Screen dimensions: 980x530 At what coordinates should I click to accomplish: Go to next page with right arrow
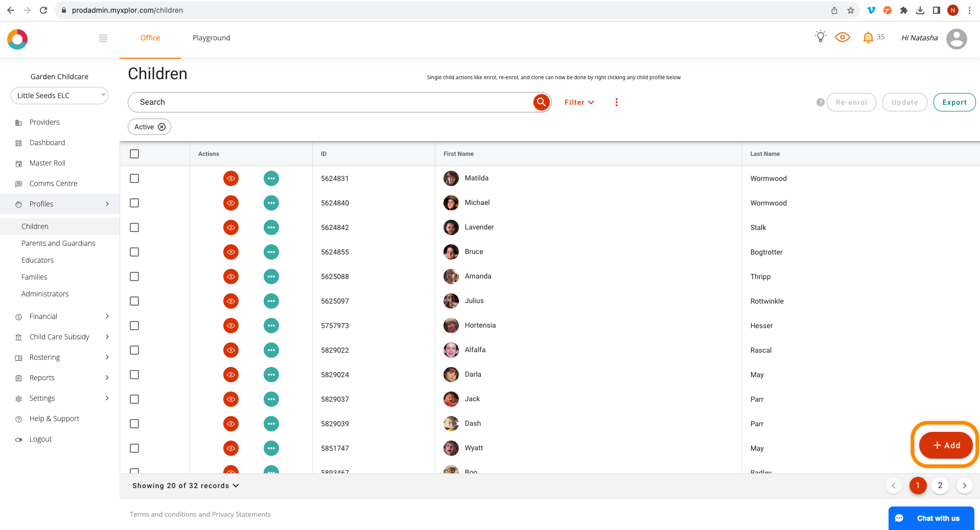[964, 486]
